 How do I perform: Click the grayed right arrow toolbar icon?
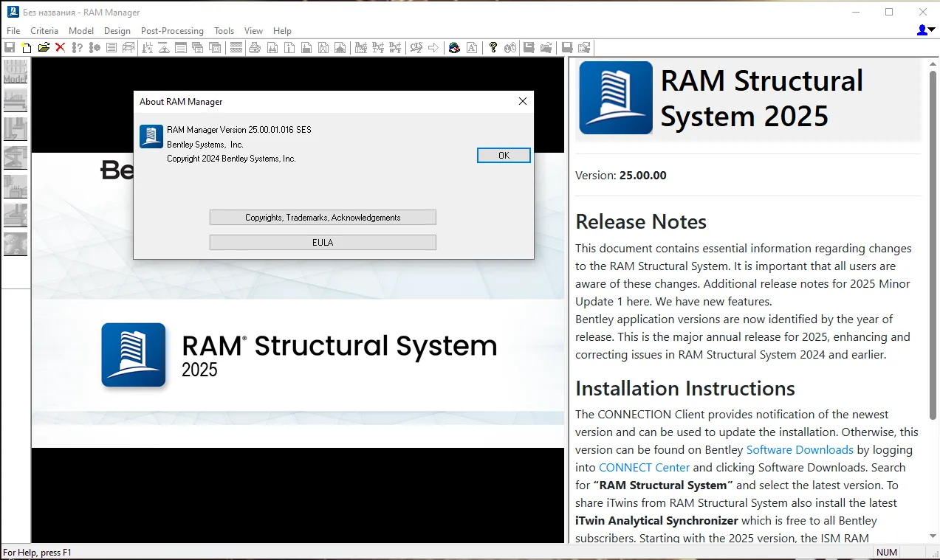click(x=433, y=48)
